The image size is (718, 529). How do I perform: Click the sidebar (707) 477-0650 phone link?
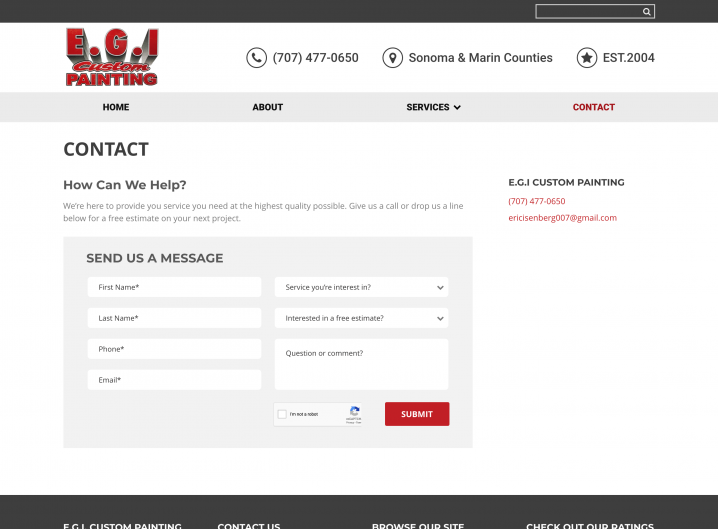(x=536, y=201)
